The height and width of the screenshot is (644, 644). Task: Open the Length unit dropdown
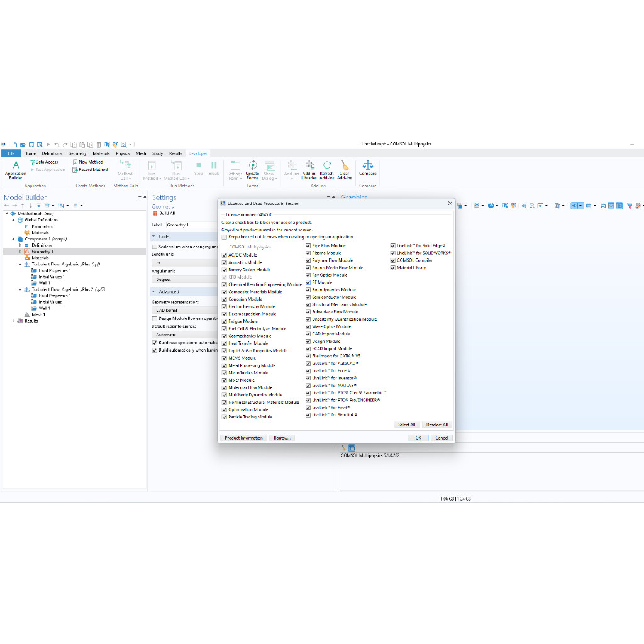184,263
